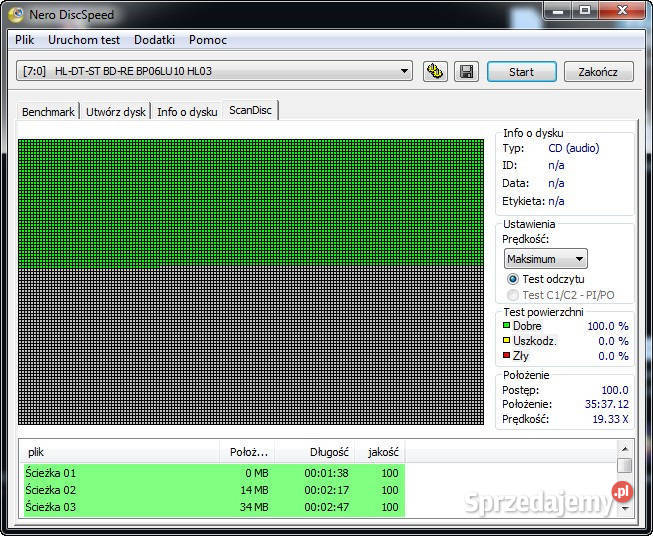
Task: Open the Dodatki menu
Action: point(154,40)
